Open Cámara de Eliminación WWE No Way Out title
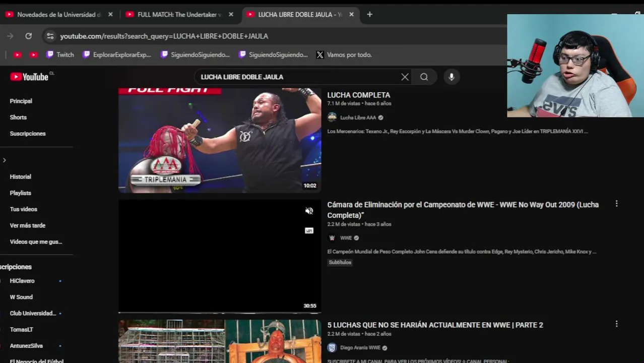Viewport: 644px width, 363px height. point(463,210)
